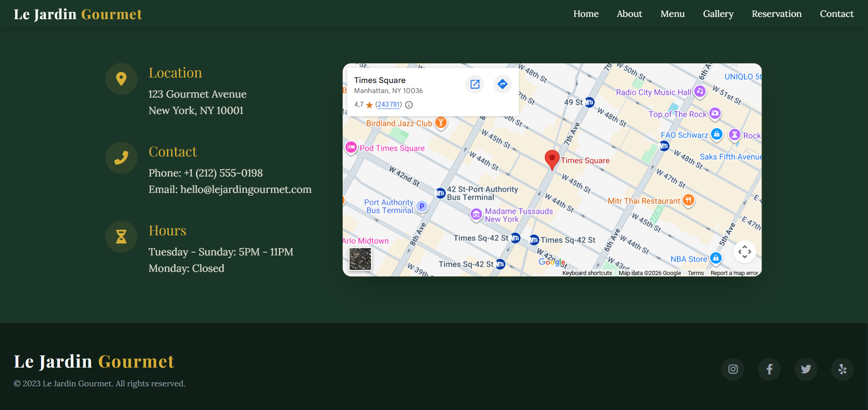Screen dimensions: 868x410
Task: Go to About nav item
Action: (x=629, y=14)
